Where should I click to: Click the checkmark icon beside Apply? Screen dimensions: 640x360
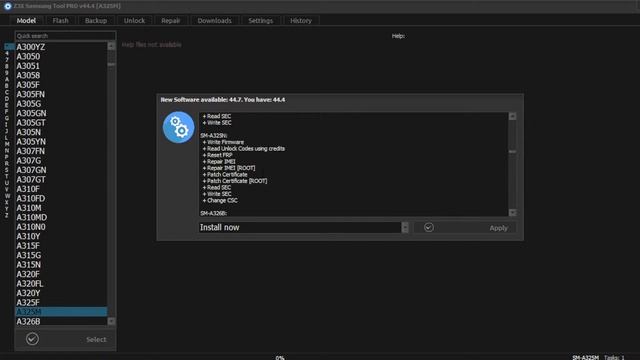(x=429, y=227)
